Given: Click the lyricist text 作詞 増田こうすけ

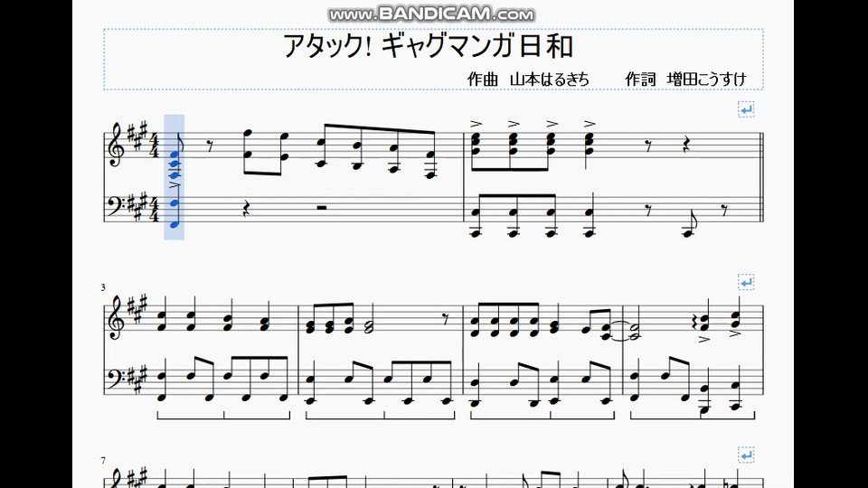Looking at the screenshot, I should tap(686, 80).
